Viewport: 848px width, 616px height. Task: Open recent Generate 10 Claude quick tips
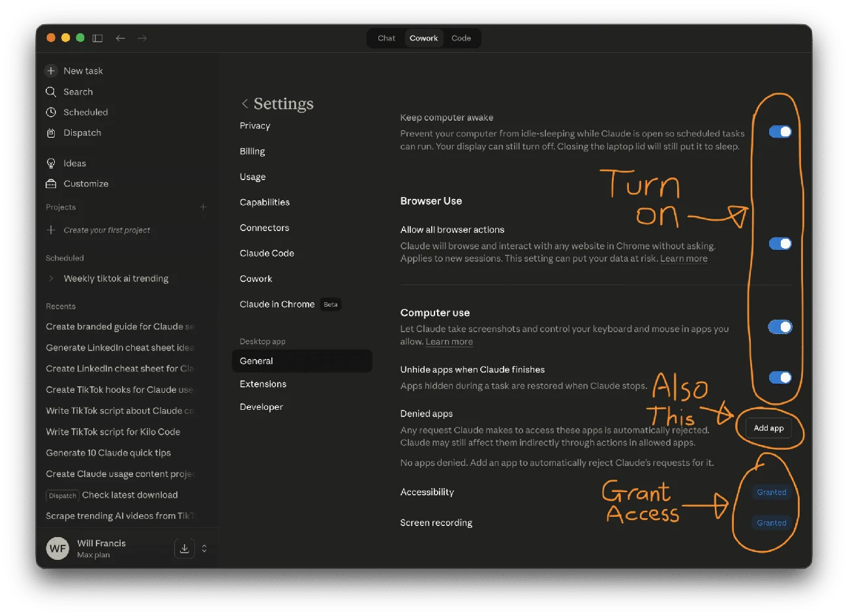tap(108, 453)
